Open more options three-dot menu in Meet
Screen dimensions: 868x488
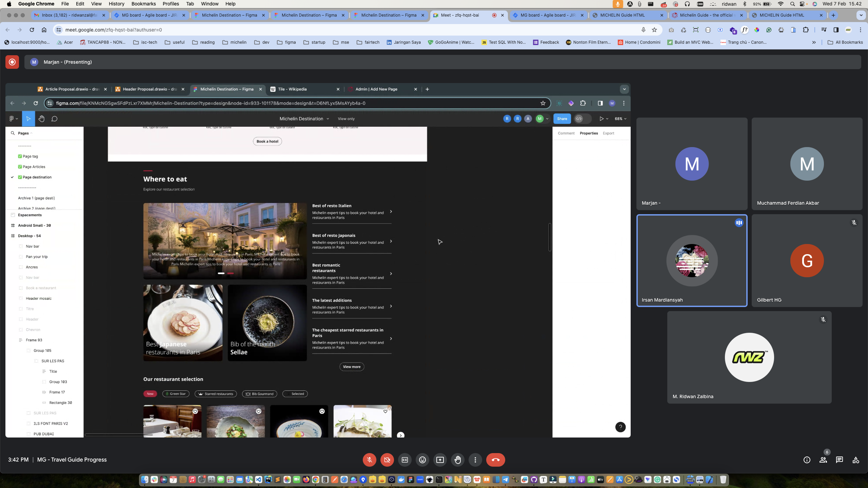click(475, 460)
